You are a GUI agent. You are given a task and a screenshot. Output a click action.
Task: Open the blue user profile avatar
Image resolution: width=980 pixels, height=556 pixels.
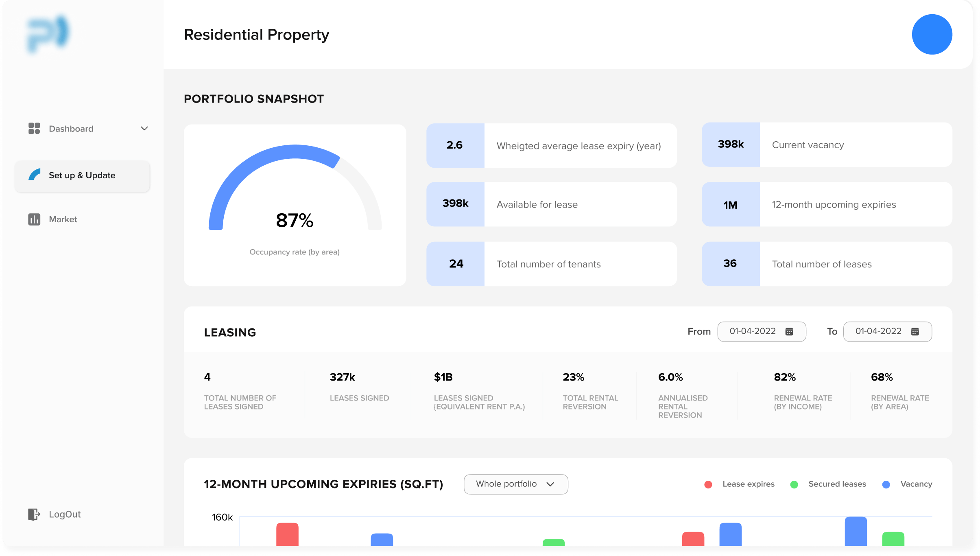click(932, 35)
